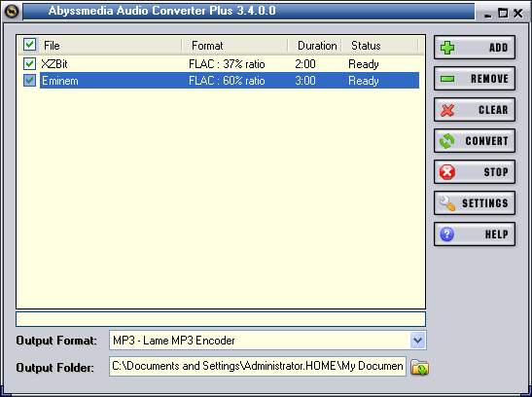The image size is (532, 397).
Task: Close the Audio Converter window
Action: 517,14
